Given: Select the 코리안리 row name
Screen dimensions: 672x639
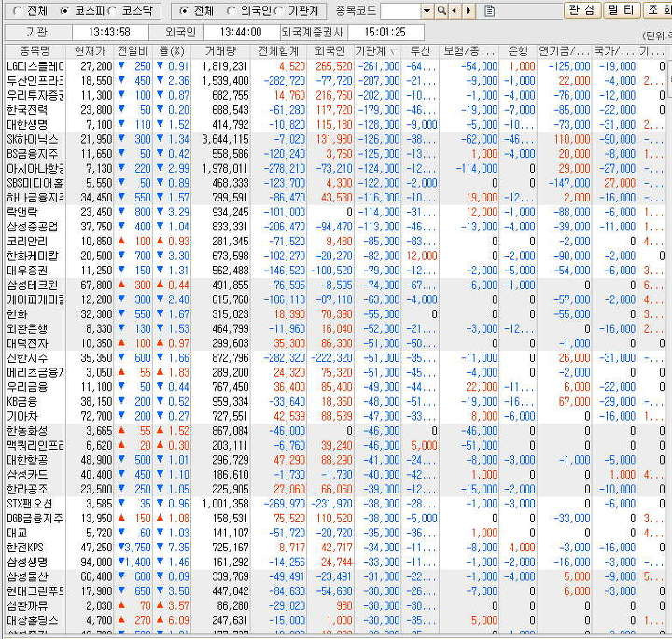Looking at the screenshot, I should click(x=27, y=241).
